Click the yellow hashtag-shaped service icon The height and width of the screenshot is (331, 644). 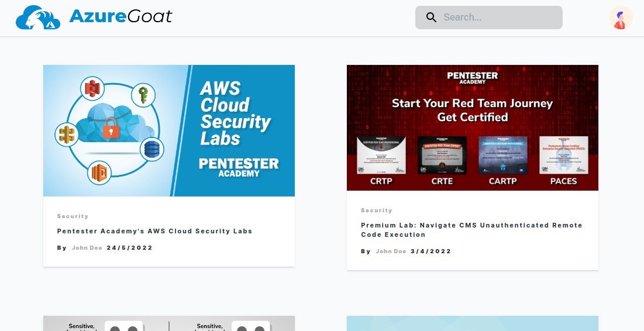[x=67, y=135]
